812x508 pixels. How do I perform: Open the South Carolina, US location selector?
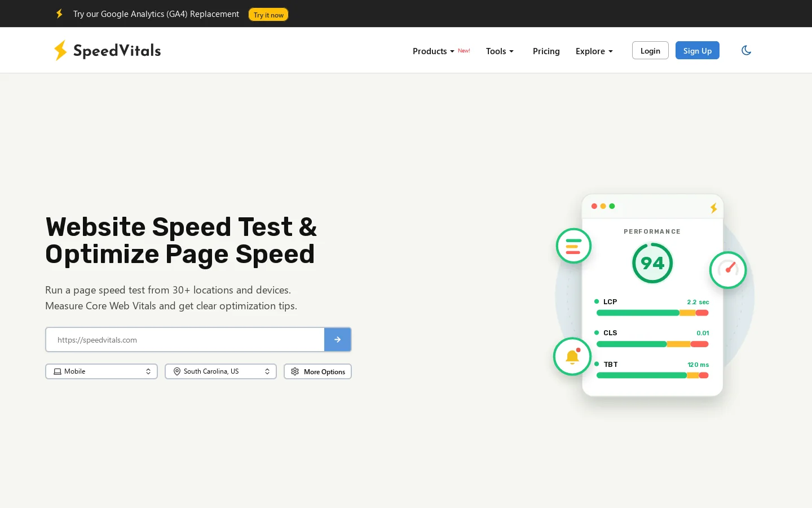pos(220,371)
